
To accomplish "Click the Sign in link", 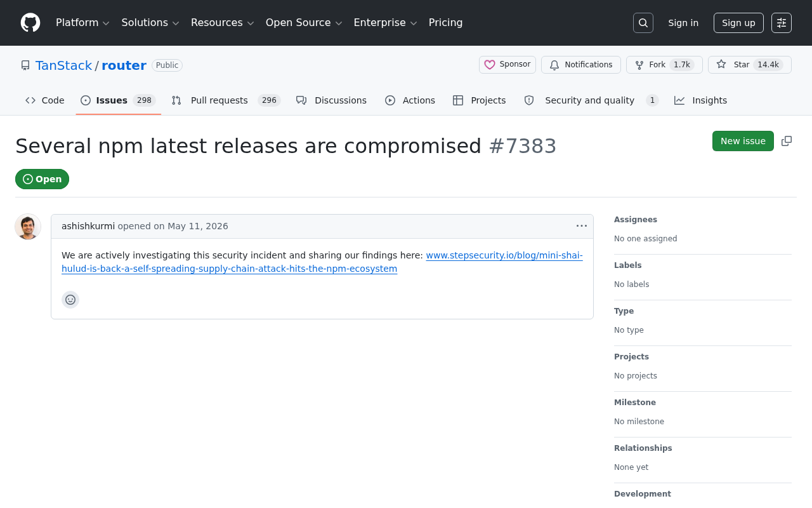I will tap(683, 23).
